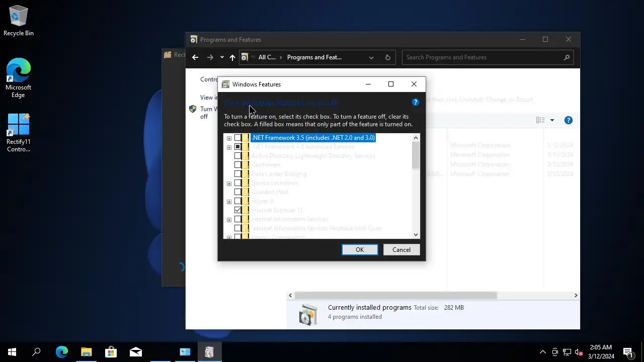Click the shield icon beside Turn Windows features
644x362 pixels.
click(193, 109)
